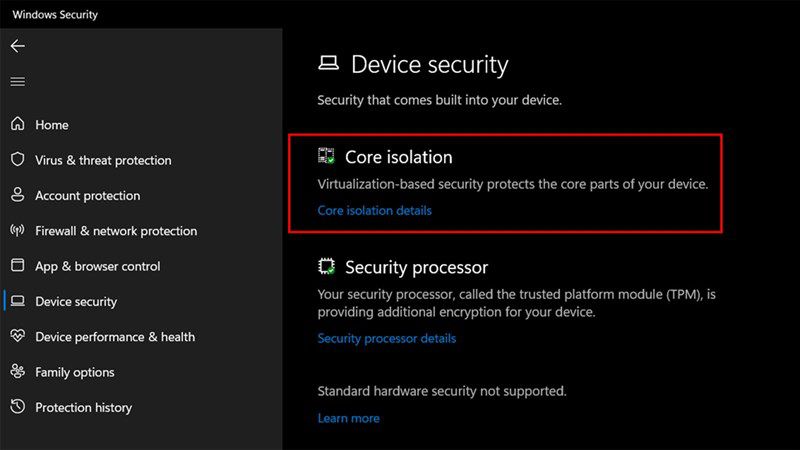Open Core isolation details link
800x450 pixels.
click(x=374, y=210)
